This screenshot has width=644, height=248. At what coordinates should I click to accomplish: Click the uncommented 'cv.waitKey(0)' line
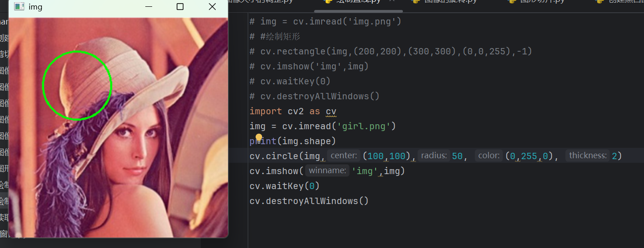285,186
